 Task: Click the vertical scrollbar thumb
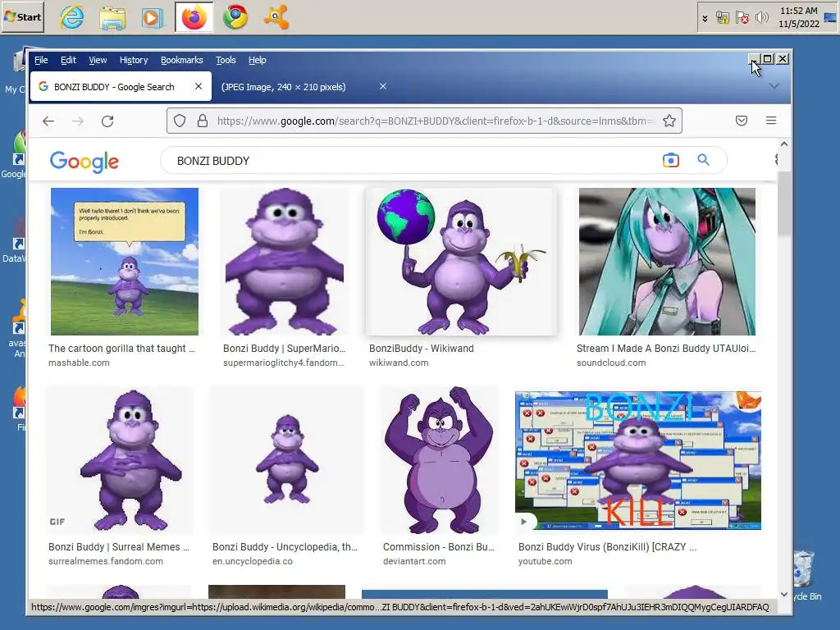784,203
